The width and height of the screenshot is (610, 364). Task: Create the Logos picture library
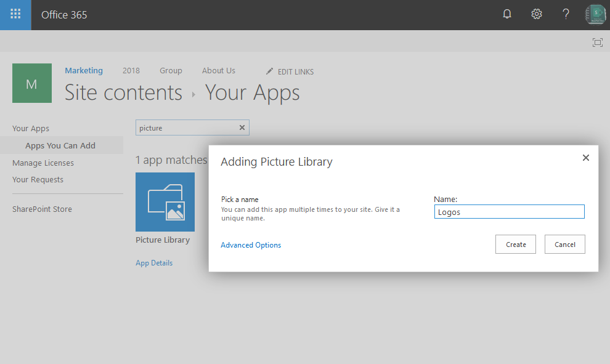[515, 244]
